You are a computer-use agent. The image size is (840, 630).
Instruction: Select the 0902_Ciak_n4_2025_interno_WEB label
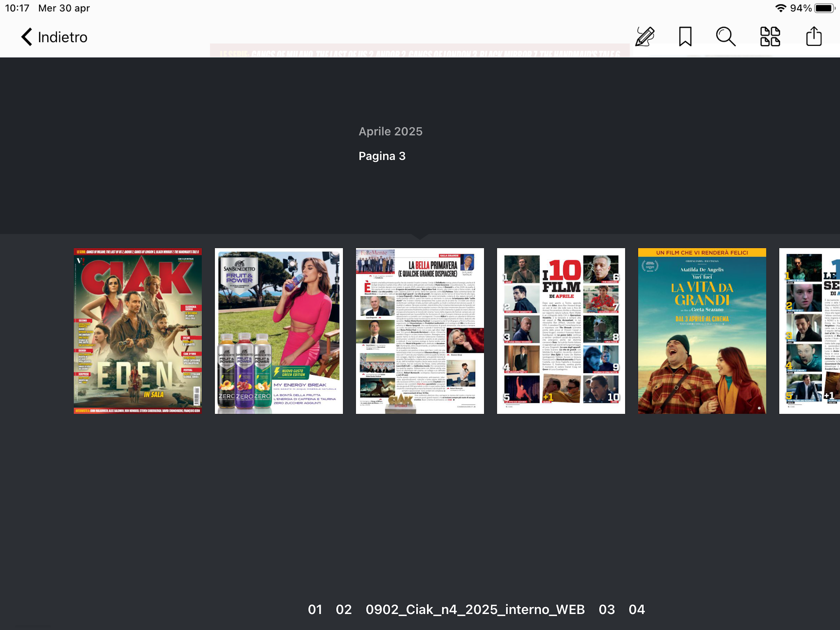coord(475,609)
